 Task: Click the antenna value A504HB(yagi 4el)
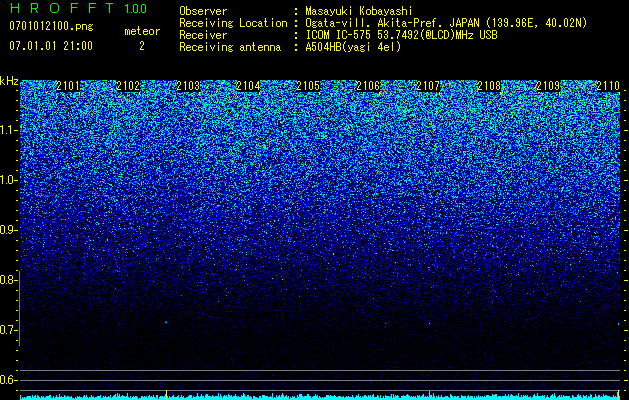click(x=353, y=47)
